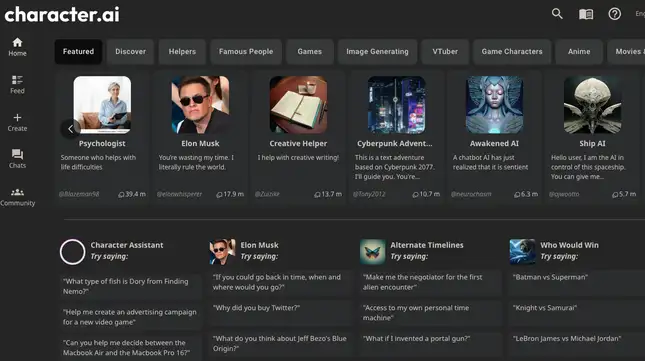Image resolution: width=645 pixels, height=361 pixels.
Task: Open Chats from the sidebar
Action: 17,159
